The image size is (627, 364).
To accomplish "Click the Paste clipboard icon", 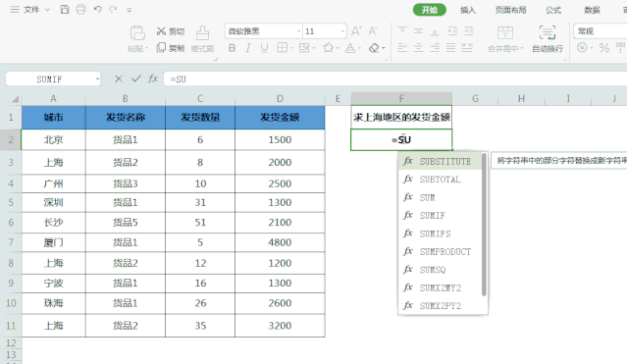I will pos(137,32).
